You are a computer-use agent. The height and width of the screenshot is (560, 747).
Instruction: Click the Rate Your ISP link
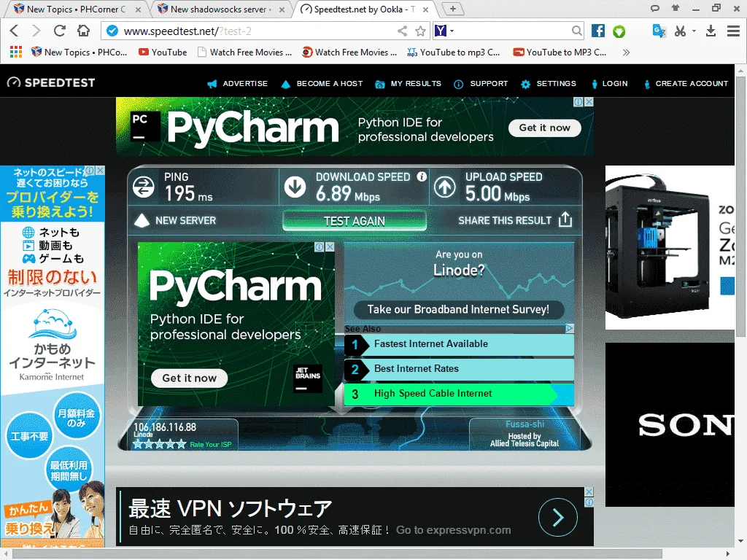[211, 445]
